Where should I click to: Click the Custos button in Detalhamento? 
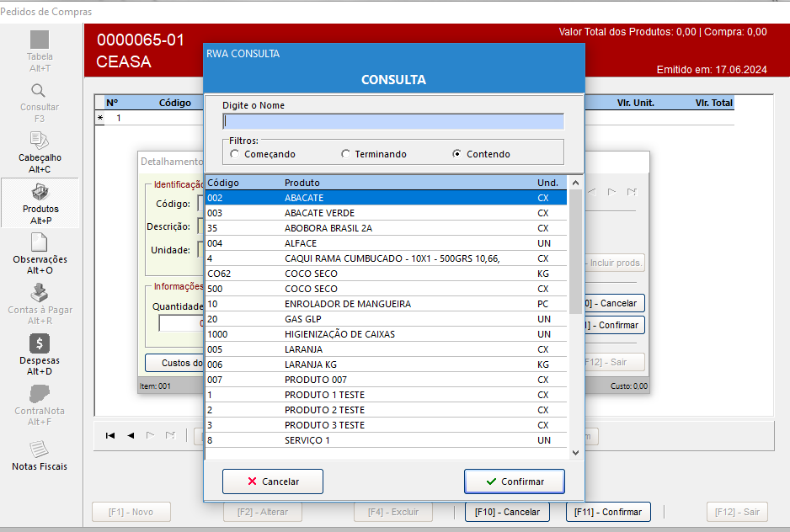pos(174,363)
